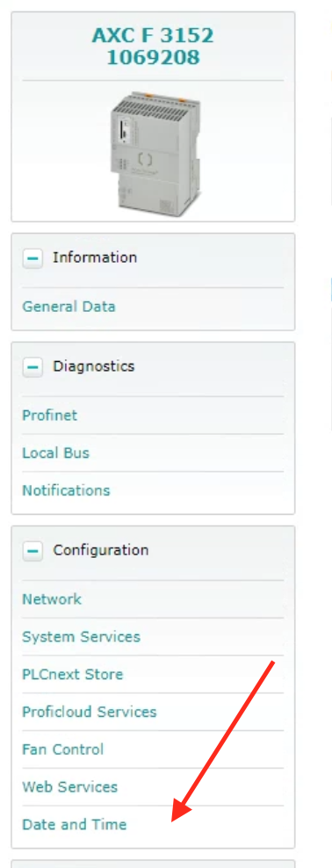Screen dimensions: 332x868
Task: Click the Configuration section header label
Action: click(101, 550)
